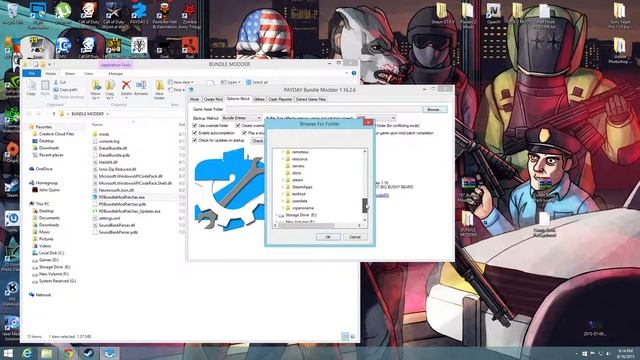Open File Explorer from the taskbar
This screenshot has height=360, width=640.
click(47, 353)
